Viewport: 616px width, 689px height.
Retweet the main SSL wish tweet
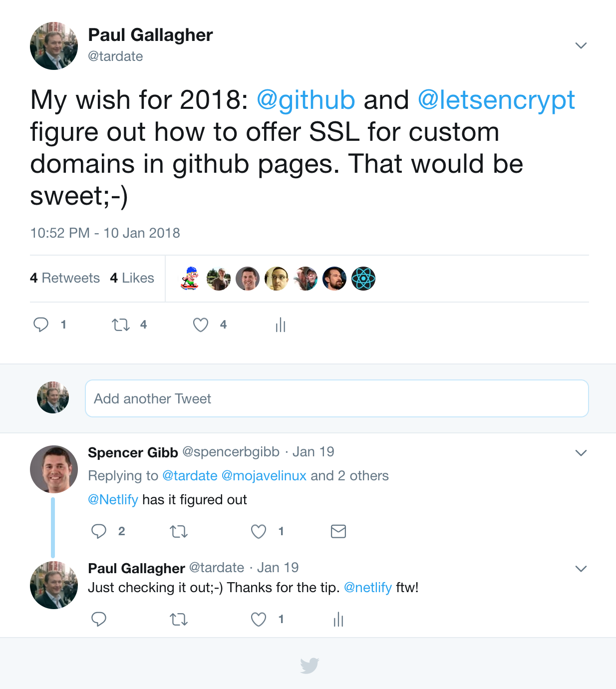(x=121, y=325)
